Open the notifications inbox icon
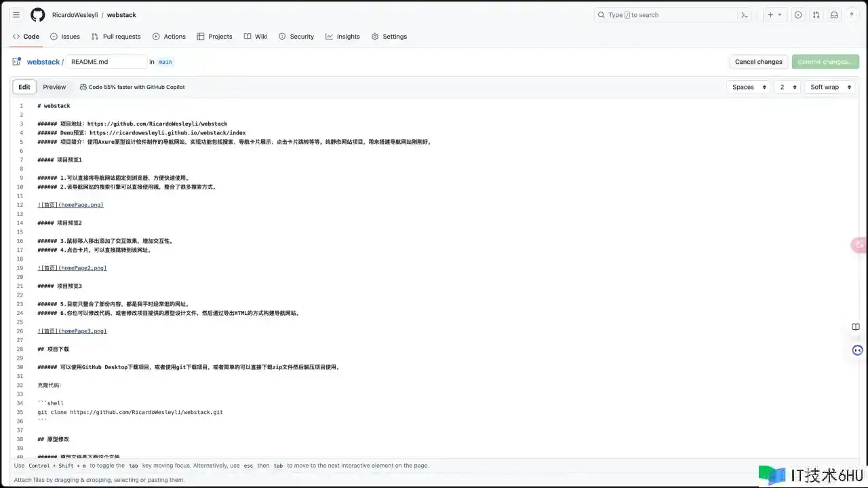868x488 pixels. coord(834,15)
